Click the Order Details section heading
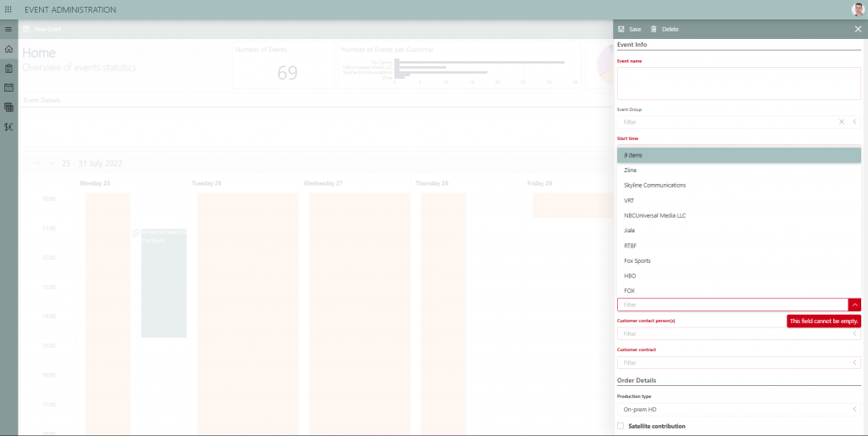Viewport: 868px width, 436px height. 637,381
